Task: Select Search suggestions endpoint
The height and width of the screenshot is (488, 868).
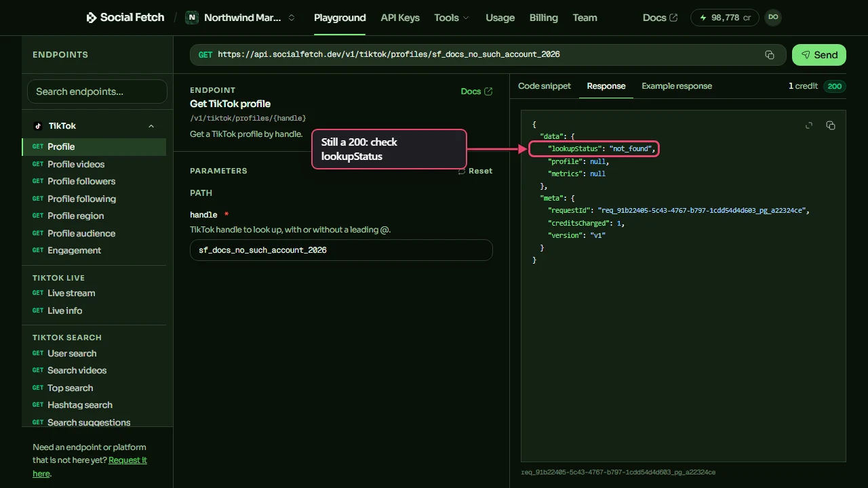Action: click(94, 422)
